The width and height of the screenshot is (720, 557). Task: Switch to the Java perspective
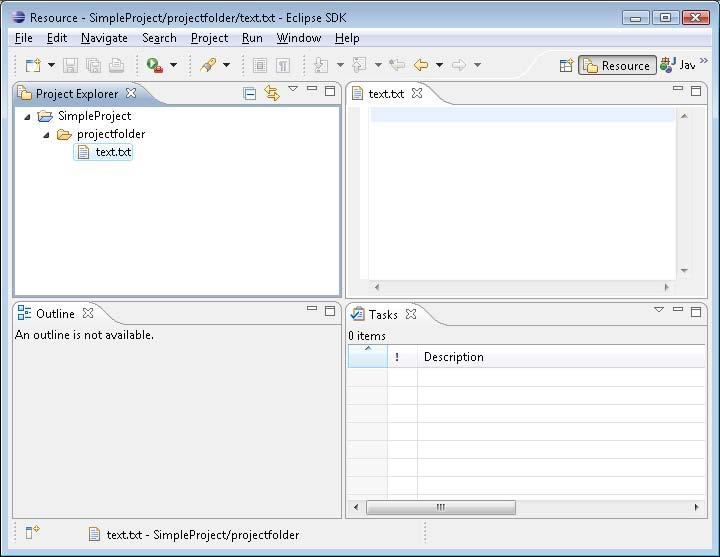[678, 65]
